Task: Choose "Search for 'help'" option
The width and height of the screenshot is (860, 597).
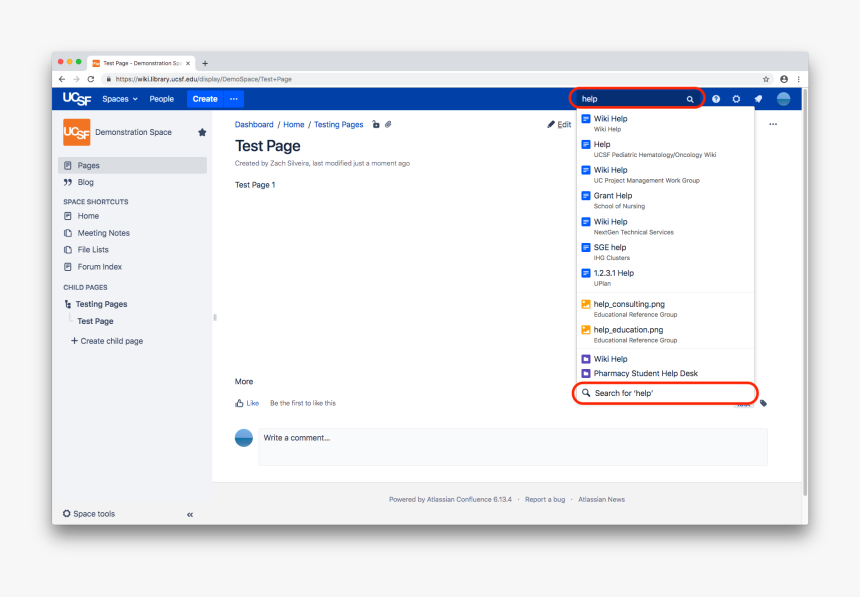Action: coord(623,393)
